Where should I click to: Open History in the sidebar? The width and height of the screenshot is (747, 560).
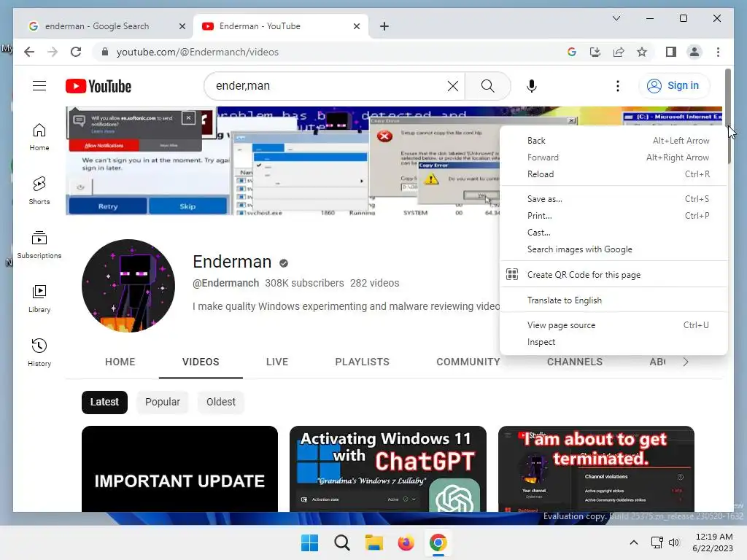(x=39, y=352)
